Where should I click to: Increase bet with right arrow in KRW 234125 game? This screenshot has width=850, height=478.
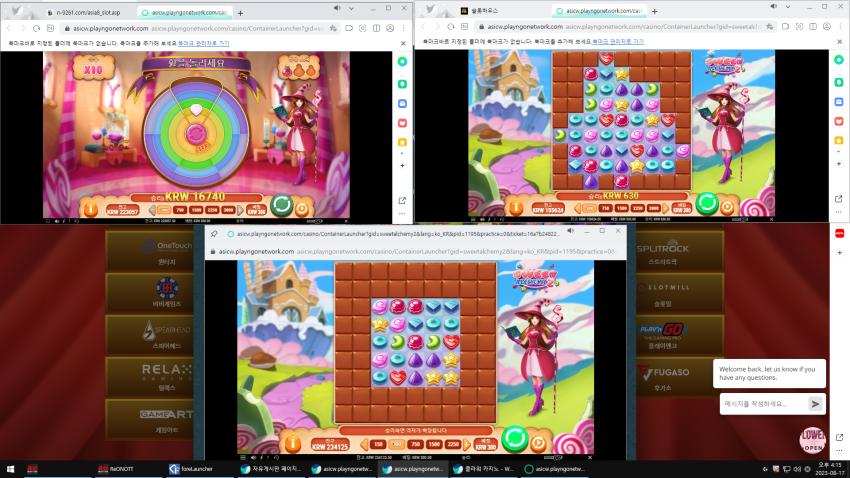click(467, 444)
